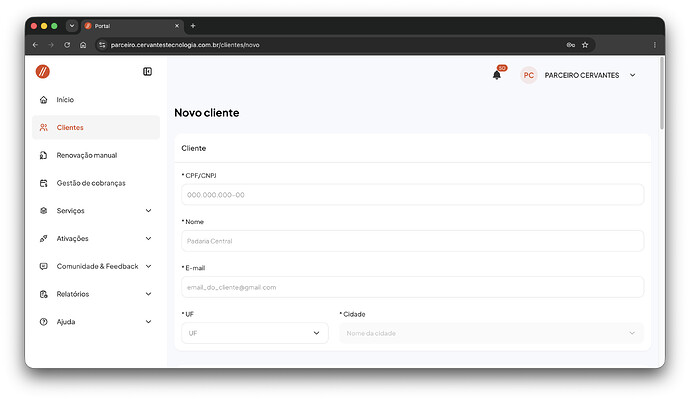Viewport: 690px width, 401px height.
Task: Collapse the sidebar panel toggle icon
Action: 147,71
